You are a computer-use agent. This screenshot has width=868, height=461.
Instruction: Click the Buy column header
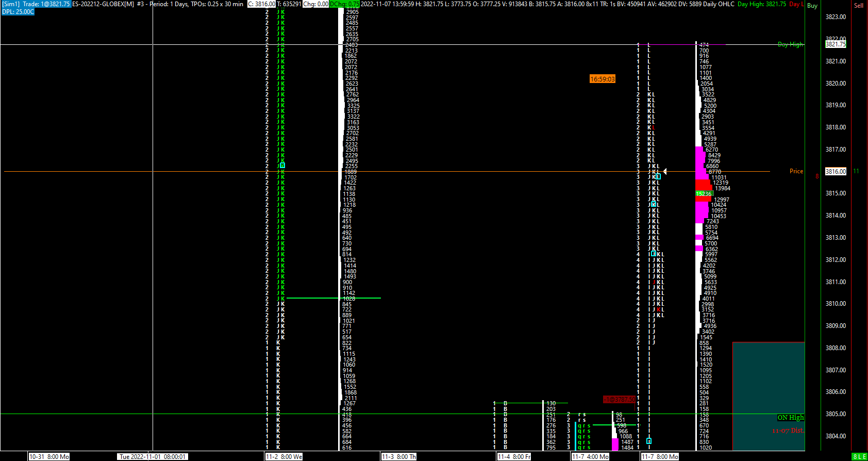pyautogui.click(x=812, y=6)
